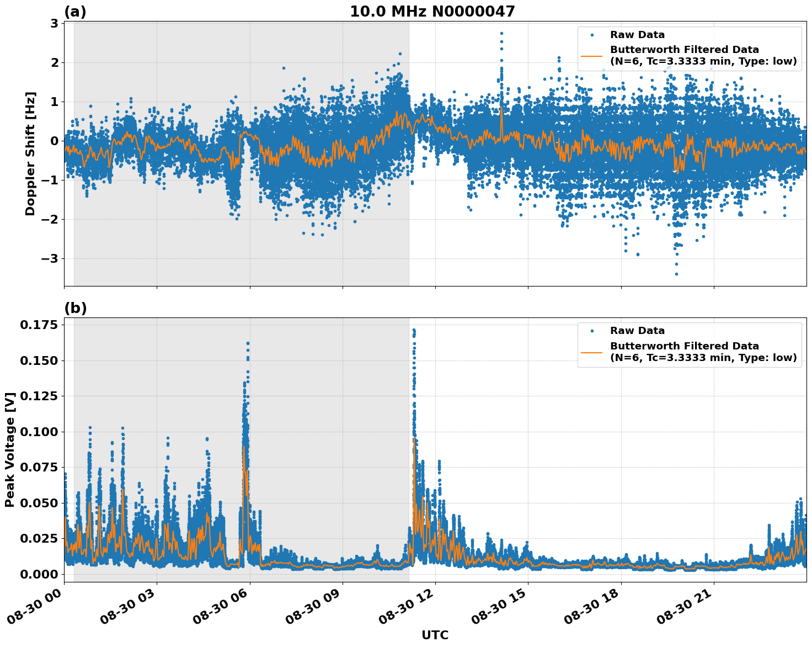Select the title 10.0 MHz N0000047

pos(433,10)
